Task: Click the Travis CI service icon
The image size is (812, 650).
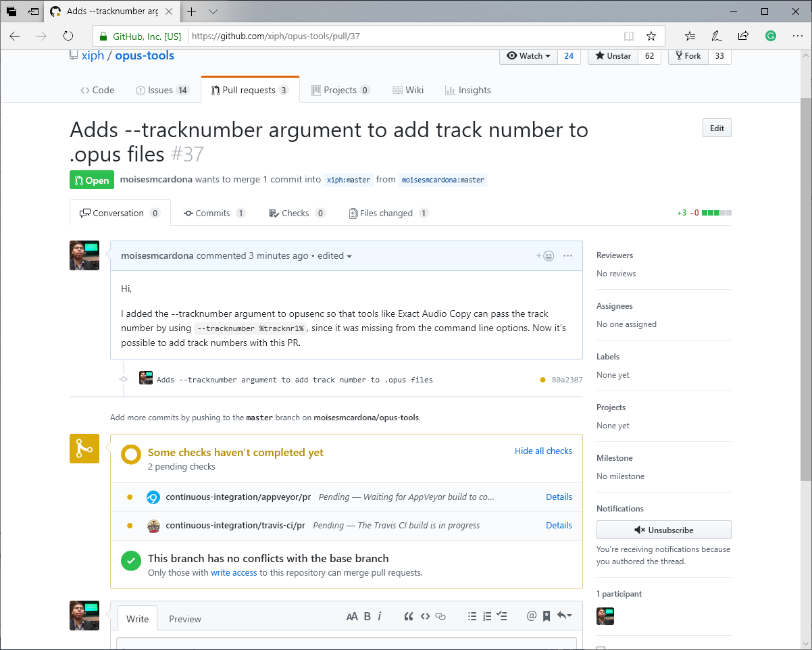Action: [x=153, y=526]
